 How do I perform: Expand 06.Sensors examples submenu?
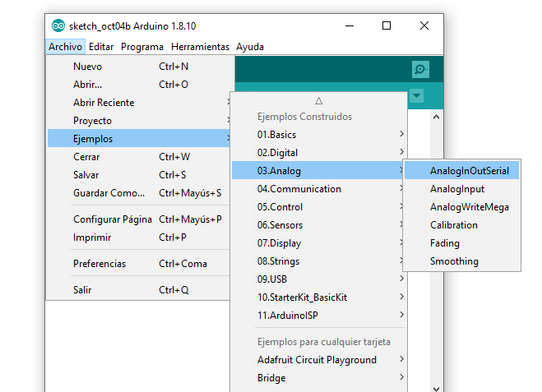(x=317, y=225)
